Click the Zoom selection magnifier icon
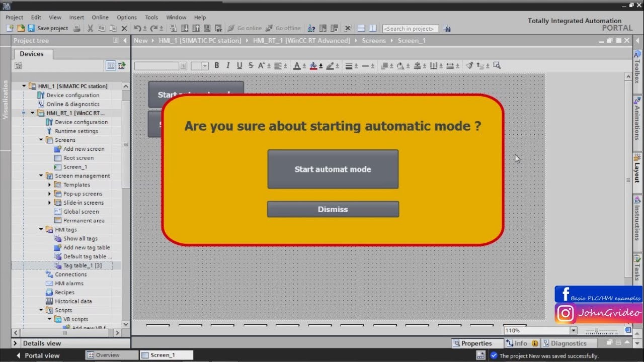Screen dimensions: 644x362 pyautogui.click(x=497, y=65)
